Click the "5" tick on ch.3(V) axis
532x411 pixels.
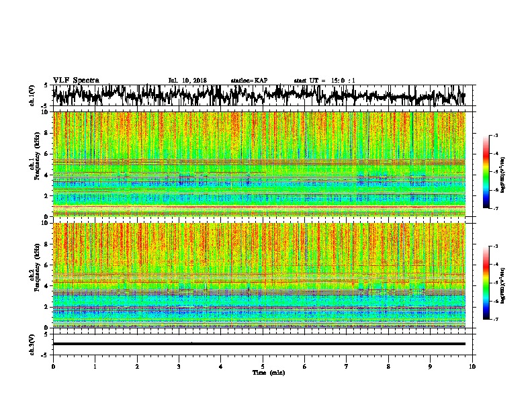(x=46, y=334)
